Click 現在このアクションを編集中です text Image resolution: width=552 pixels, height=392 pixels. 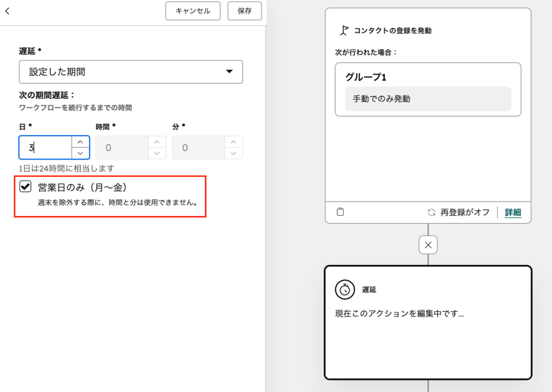(x=400, y=313)
